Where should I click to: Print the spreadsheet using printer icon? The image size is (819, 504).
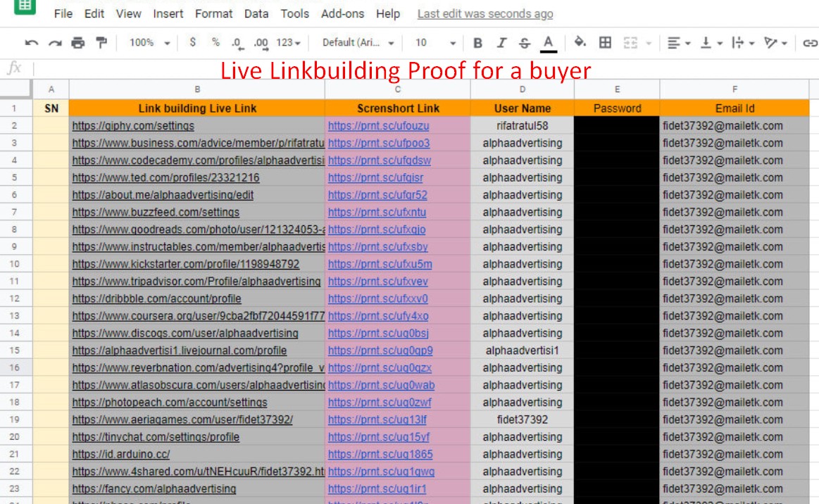[78, 43]
